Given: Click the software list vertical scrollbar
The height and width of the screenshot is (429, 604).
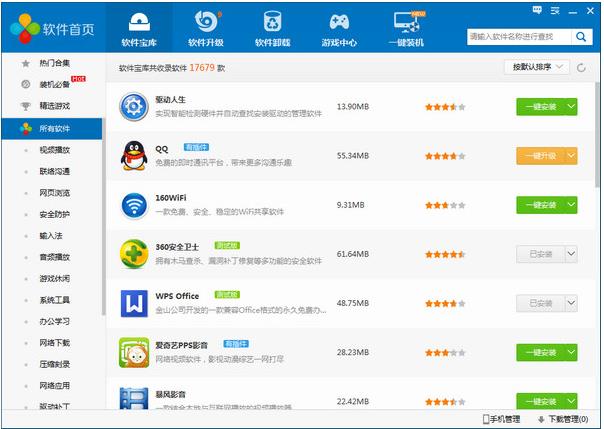Looking at the screenshot, I should coord(597,135).
